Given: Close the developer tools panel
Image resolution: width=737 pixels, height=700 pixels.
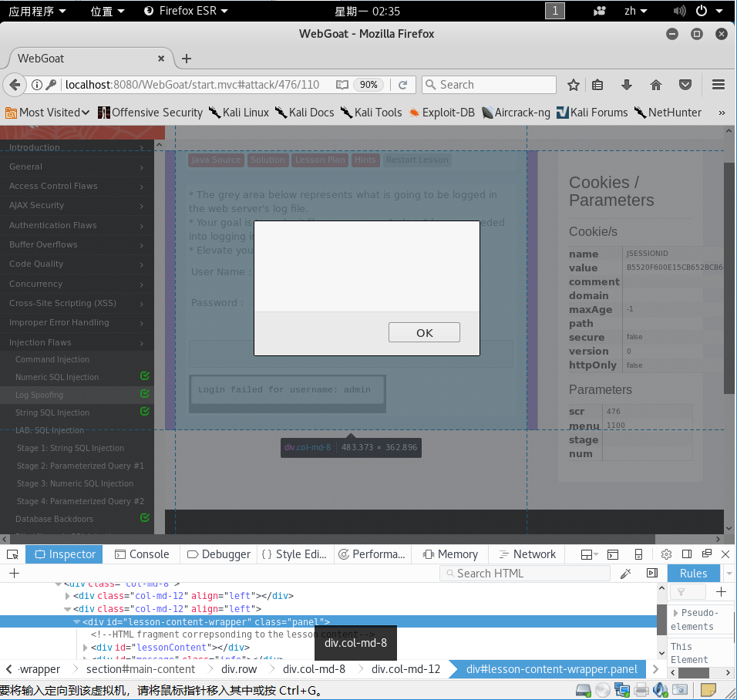Looking at the screenshot, I should point(725,554).
